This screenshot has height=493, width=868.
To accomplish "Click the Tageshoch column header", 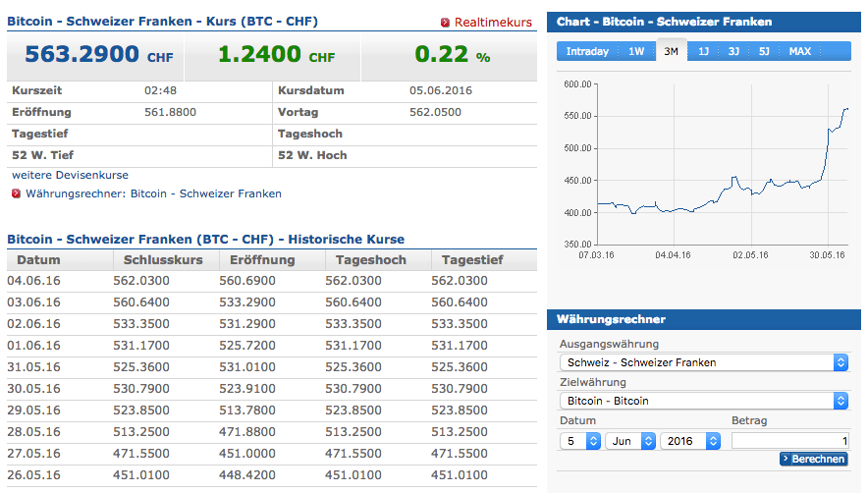I will 371,260.
